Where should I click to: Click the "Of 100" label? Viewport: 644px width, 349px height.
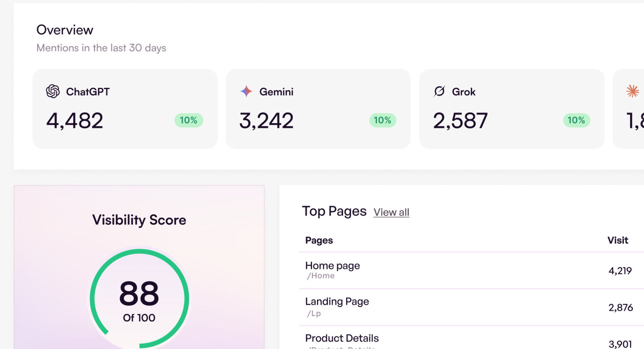139,318
